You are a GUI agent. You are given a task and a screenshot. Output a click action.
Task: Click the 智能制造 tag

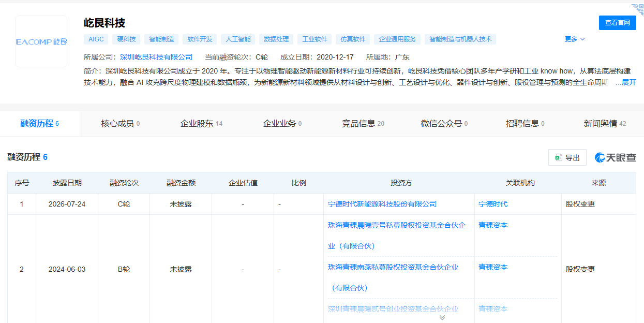[162, 39]
